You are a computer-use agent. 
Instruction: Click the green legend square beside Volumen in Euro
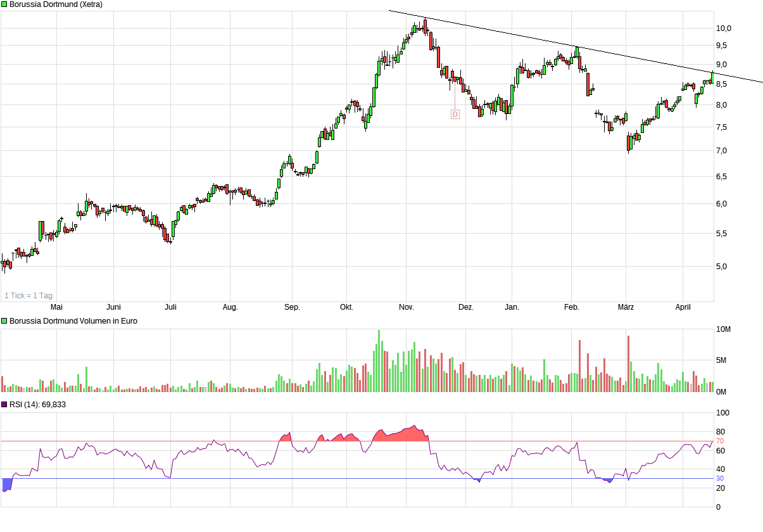[4, 321]
